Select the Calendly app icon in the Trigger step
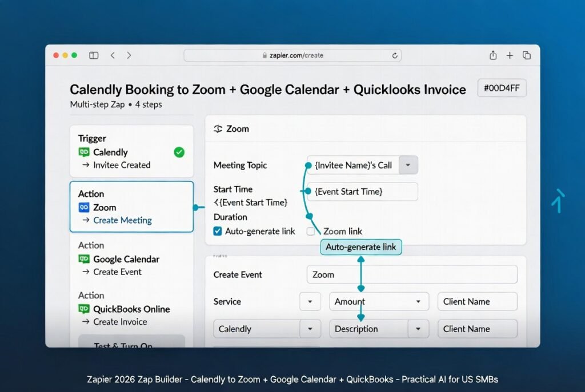The image size is (585, 392). coord(85,152)
